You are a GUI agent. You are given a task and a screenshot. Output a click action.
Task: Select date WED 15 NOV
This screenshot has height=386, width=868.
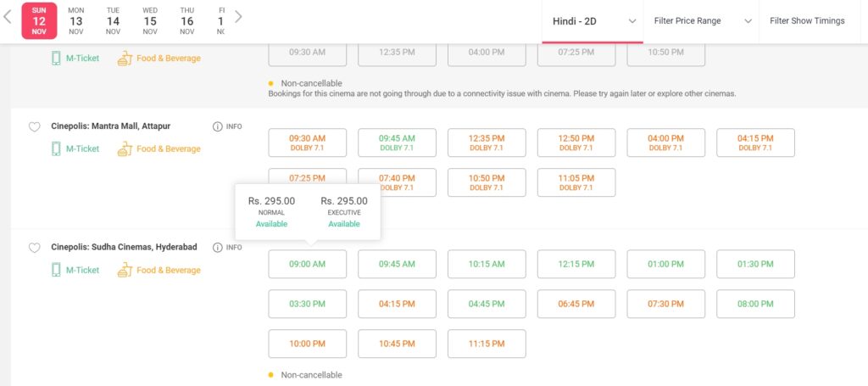[150, 20]
